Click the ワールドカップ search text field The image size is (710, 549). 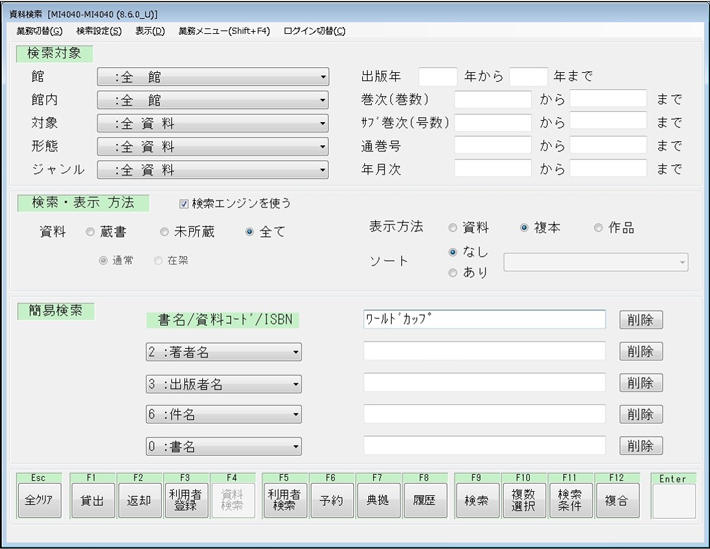pyautogui.click(x=484, y=319)
